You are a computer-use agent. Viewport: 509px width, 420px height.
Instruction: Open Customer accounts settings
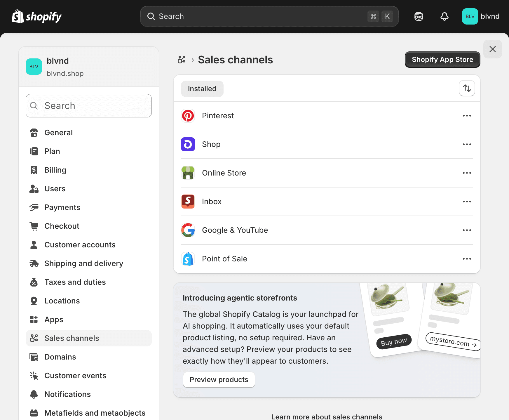(89, 245)
